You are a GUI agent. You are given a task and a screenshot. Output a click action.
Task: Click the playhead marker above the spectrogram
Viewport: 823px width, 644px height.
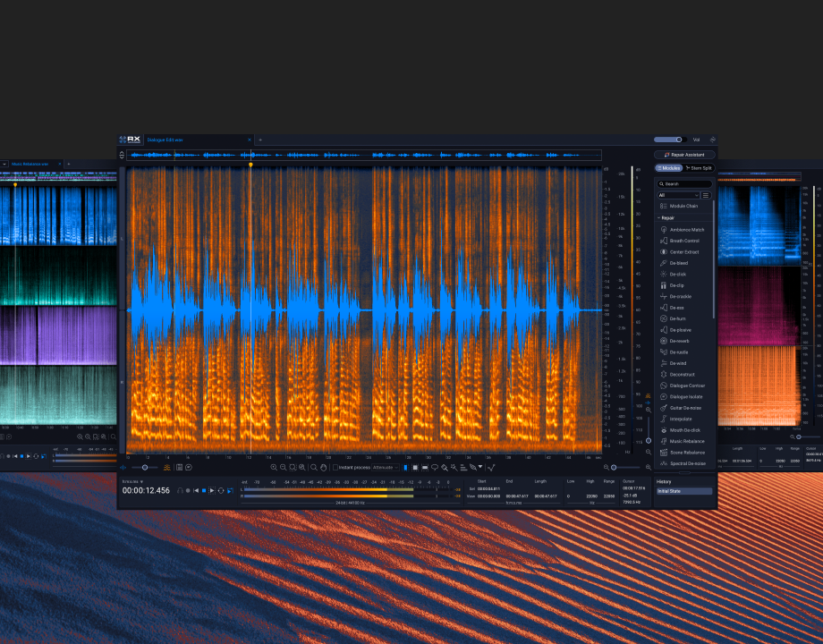250,165
